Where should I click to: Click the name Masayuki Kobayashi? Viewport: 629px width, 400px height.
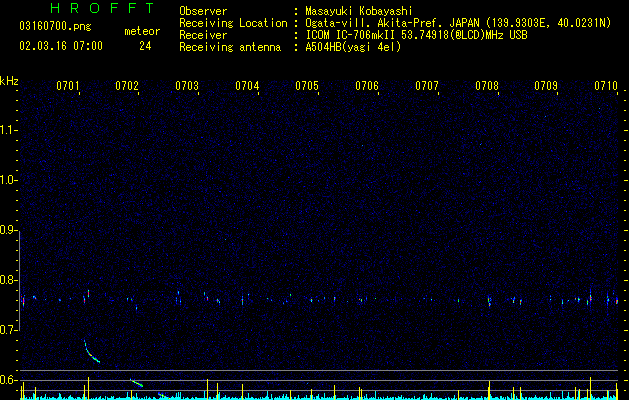point(359,11)
